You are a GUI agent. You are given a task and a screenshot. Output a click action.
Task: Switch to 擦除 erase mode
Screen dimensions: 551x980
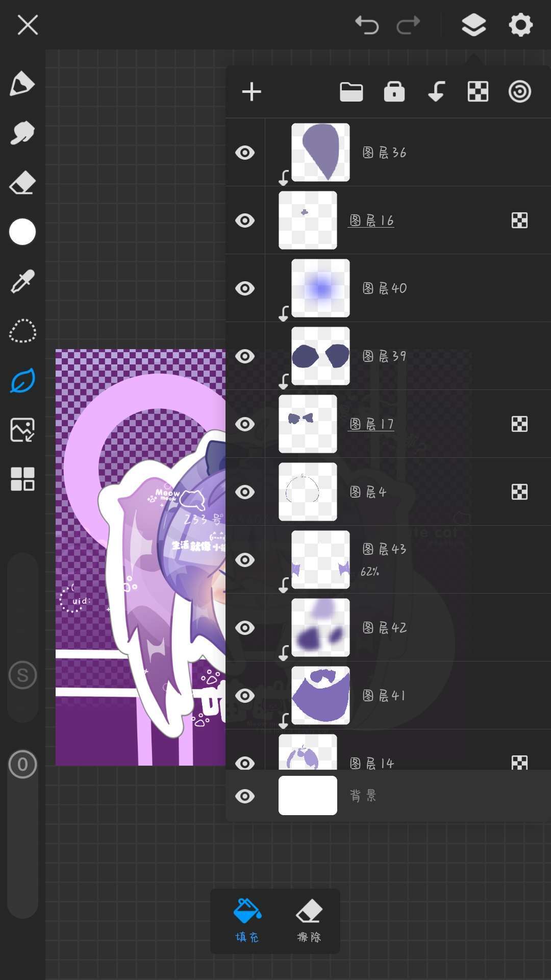tap(309, 920)
